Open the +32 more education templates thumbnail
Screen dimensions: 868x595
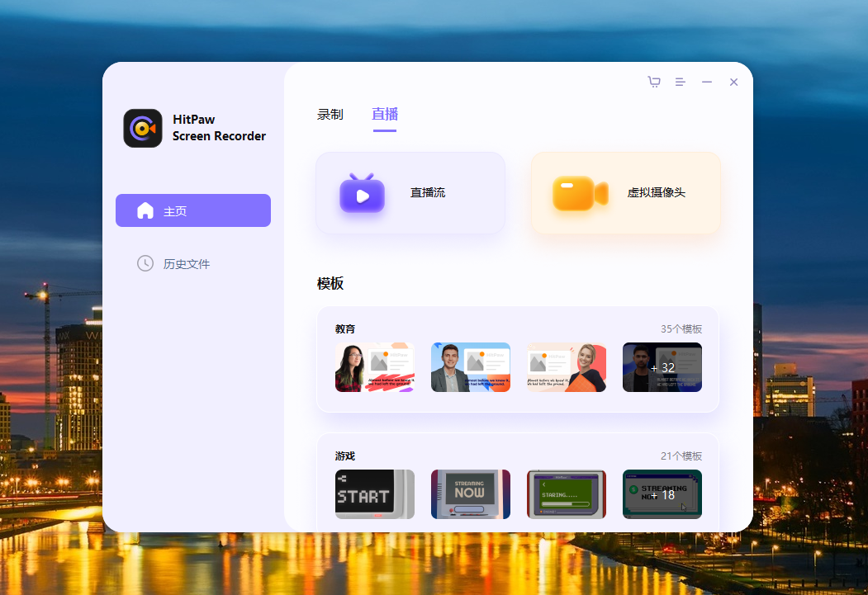click(x=662, y=367)
